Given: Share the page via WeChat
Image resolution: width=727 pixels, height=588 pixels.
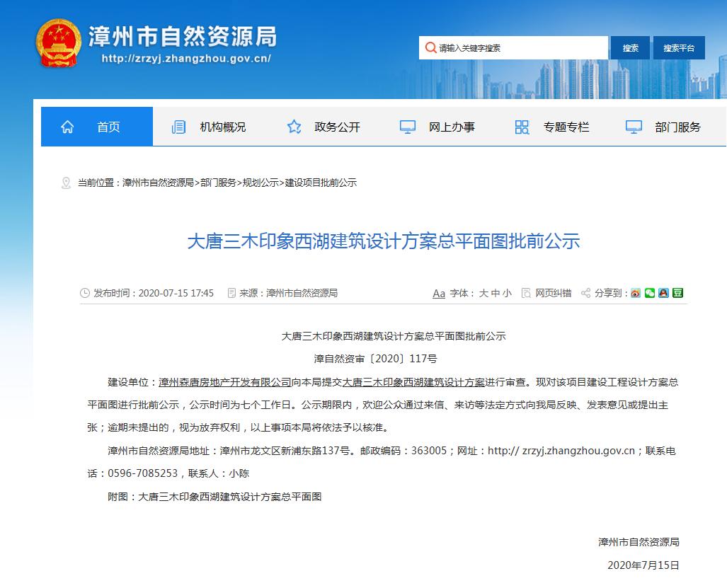Looking at the screenshot, I should click(x=649, y=292).
